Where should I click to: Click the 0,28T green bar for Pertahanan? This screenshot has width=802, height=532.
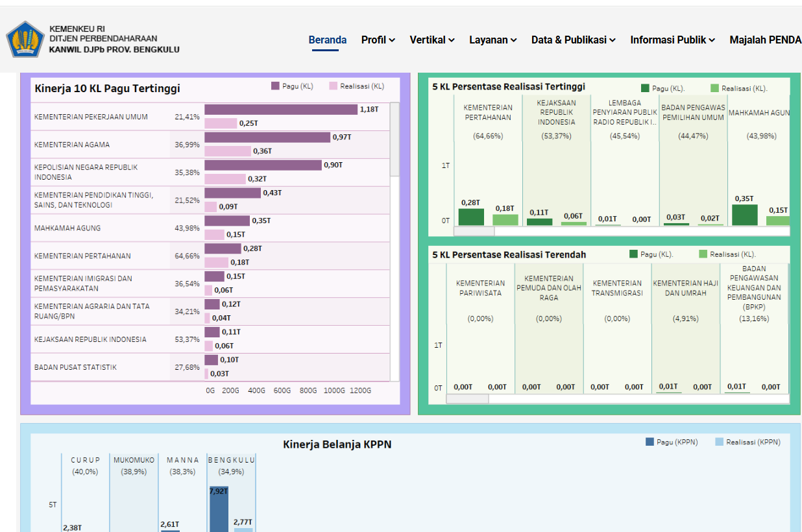click(471, 217)
